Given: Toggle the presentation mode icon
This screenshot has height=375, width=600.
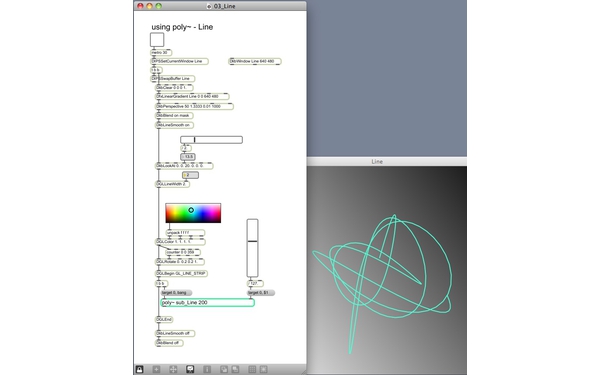Looking at the screenshot, I should pyautogui.click(x=190, y=369).
